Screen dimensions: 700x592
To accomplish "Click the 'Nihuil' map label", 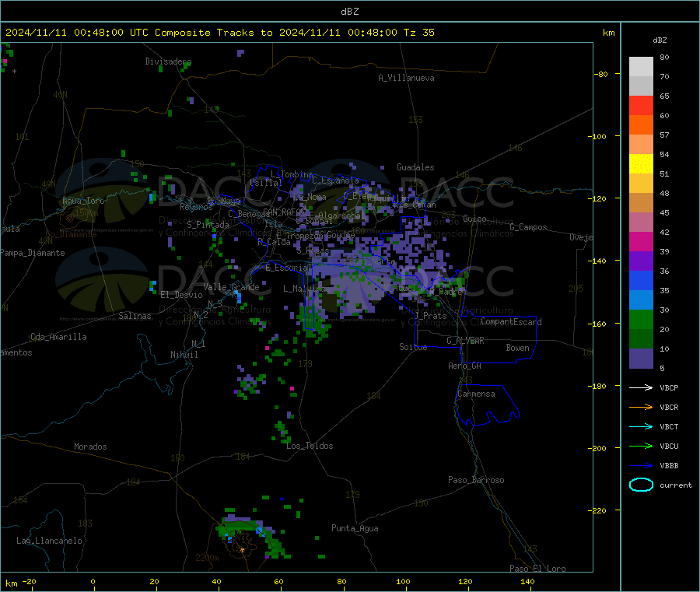I will tap(184, 355).
